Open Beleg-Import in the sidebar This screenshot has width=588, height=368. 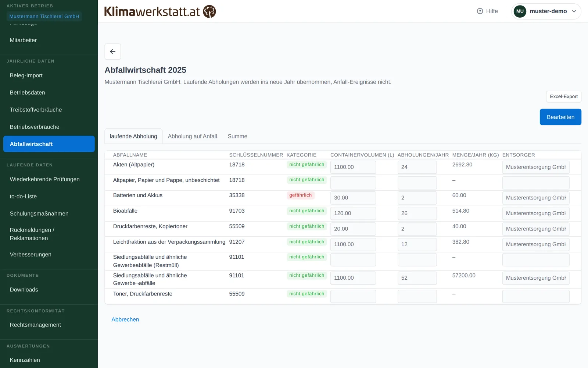(26, 75)
